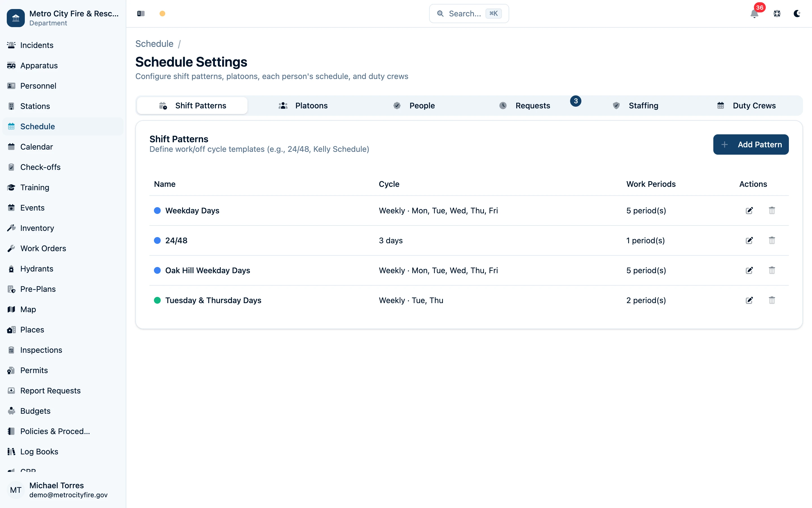The height and width of the screenshot is (508, 812).
Task: Click the Add Pattern button
Action: click(x=751, y=144)
